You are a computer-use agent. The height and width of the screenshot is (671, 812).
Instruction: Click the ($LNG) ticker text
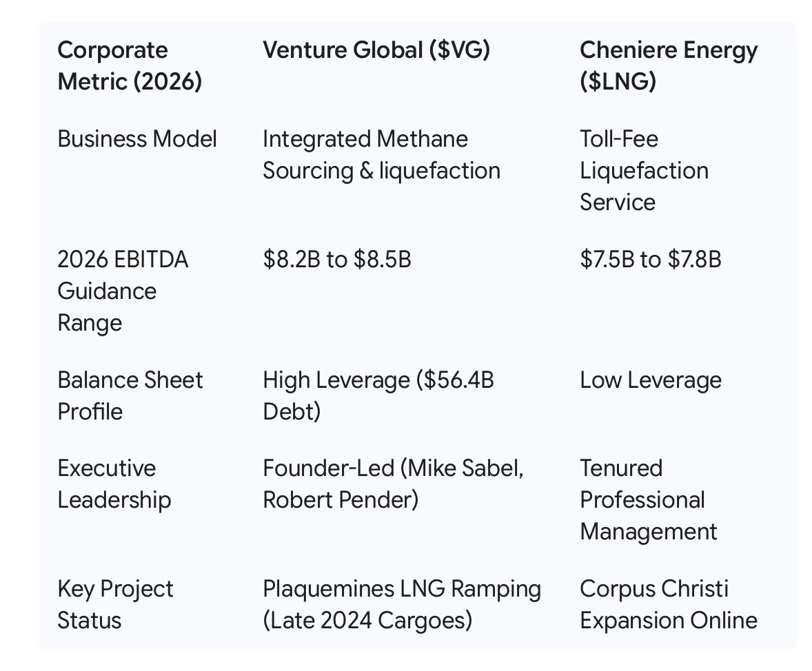[618, 82]
